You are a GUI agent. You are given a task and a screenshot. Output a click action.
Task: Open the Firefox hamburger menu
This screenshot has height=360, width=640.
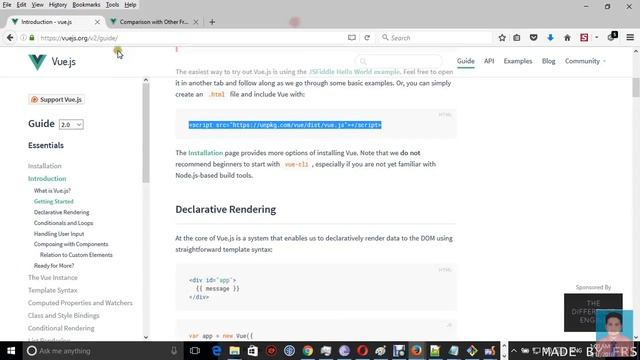[x=630, y=38]
